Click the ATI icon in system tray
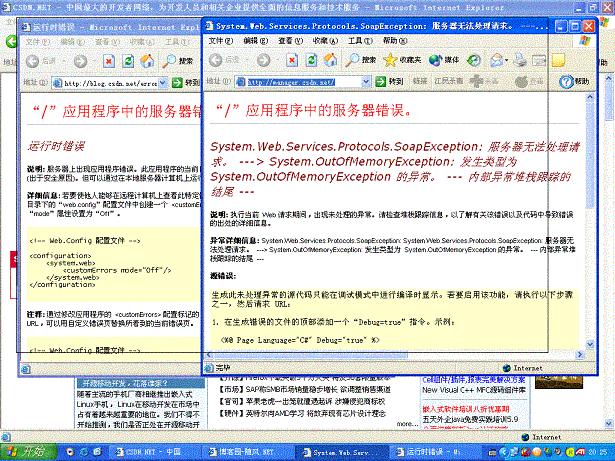This screenshot has height=461, width=615. 580,452
